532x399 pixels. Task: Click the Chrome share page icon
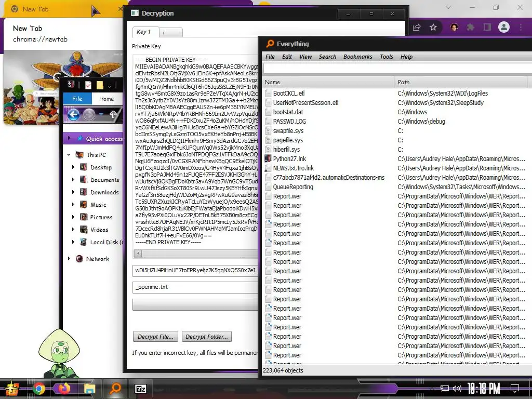click(x=417, y=27)
